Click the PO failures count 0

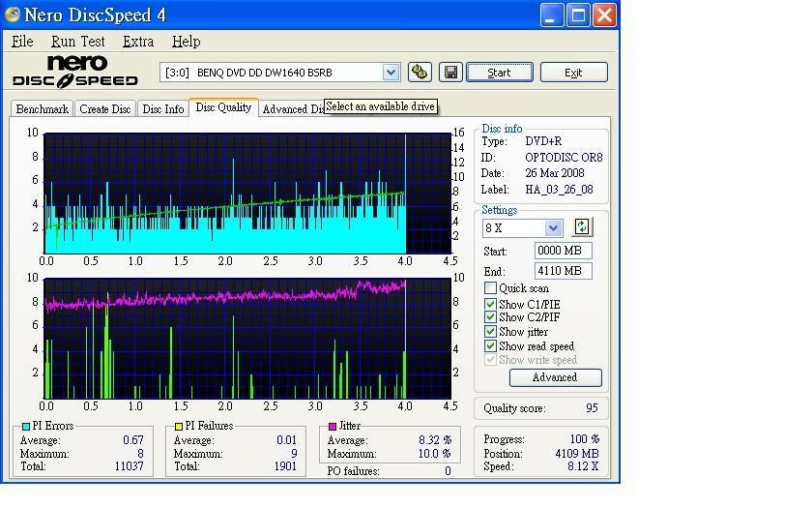point(448,471)
